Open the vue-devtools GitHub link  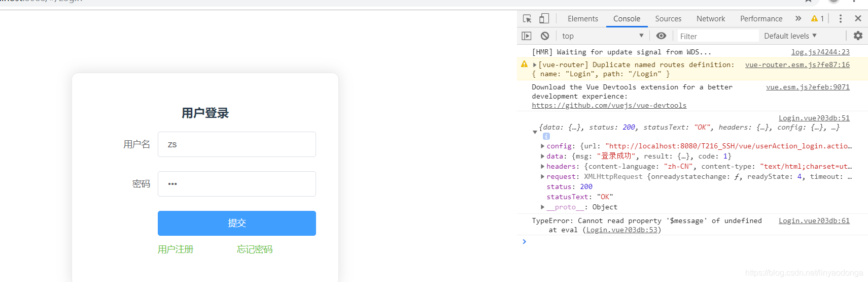tap(609, 105)
